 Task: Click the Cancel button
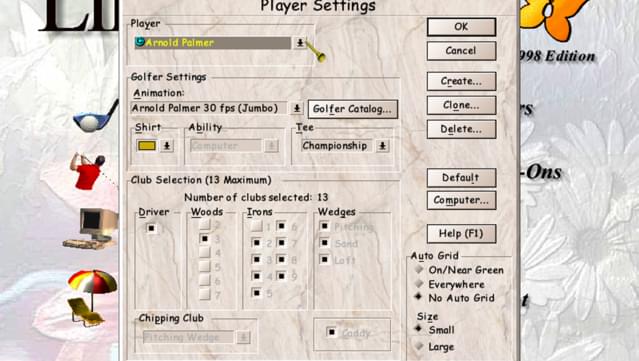coord(461,51)
